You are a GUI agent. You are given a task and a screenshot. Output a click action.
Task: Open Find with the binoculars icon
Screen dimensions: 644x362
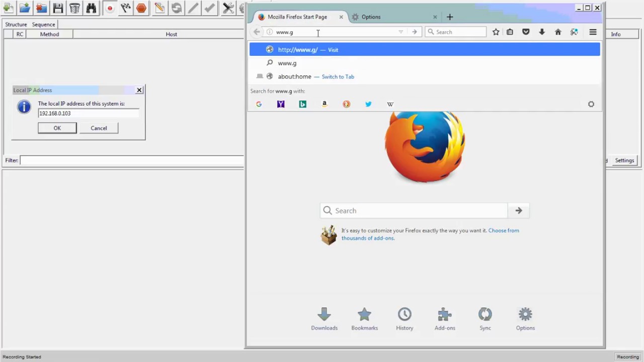[91, 8]
